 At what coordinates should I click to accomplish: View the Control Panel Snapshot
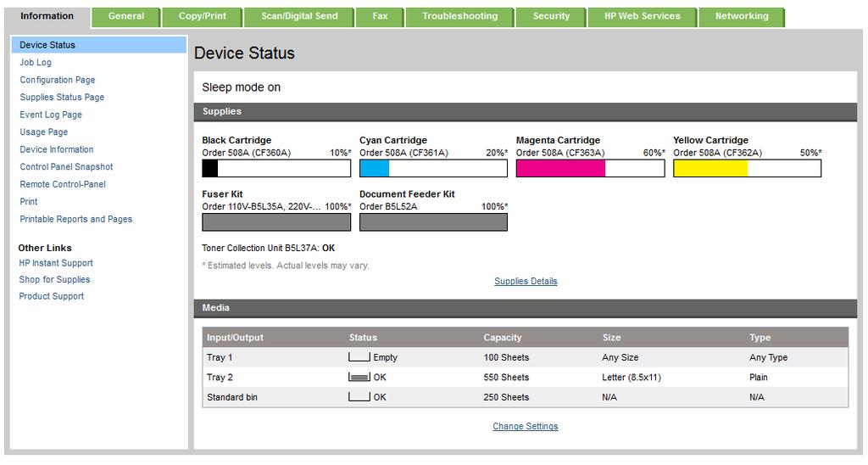(x=66, y=167)
